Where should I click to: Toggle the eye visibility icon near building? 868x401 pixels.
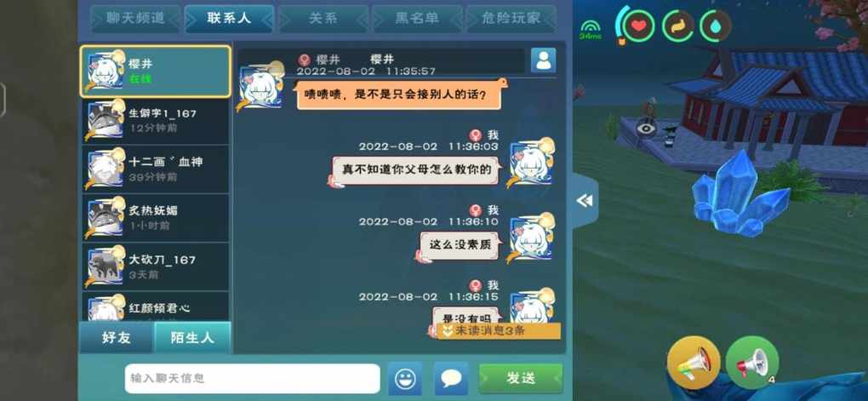tap(645, 128)
